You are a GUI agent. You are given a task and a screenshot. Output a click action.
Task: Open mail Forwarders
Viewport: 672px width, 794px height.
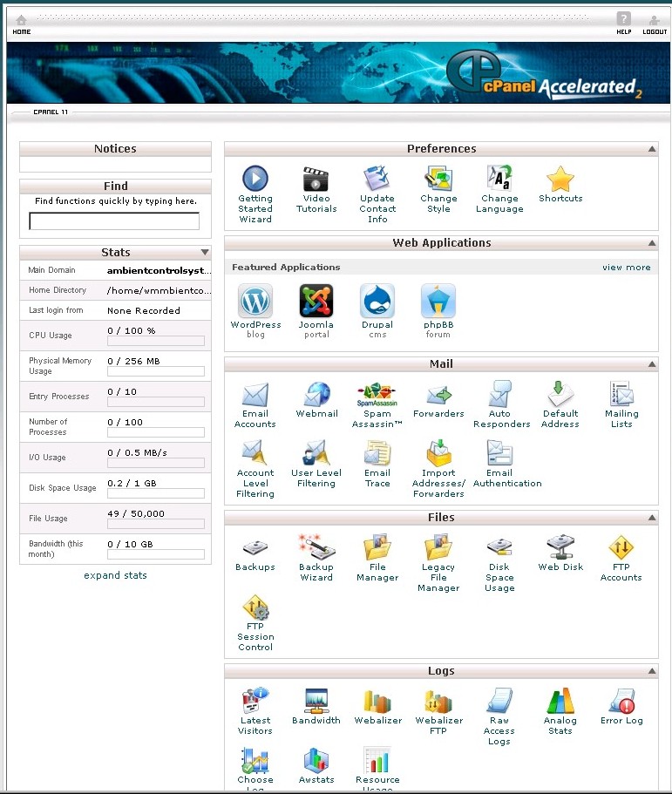coord(438,400)
